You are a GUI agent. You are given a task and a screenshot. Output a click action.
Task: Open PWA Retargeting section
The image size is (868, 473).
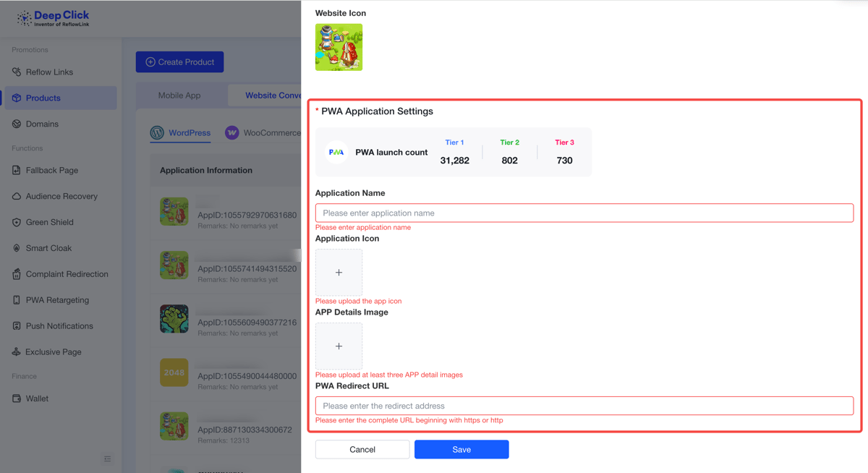60,300
